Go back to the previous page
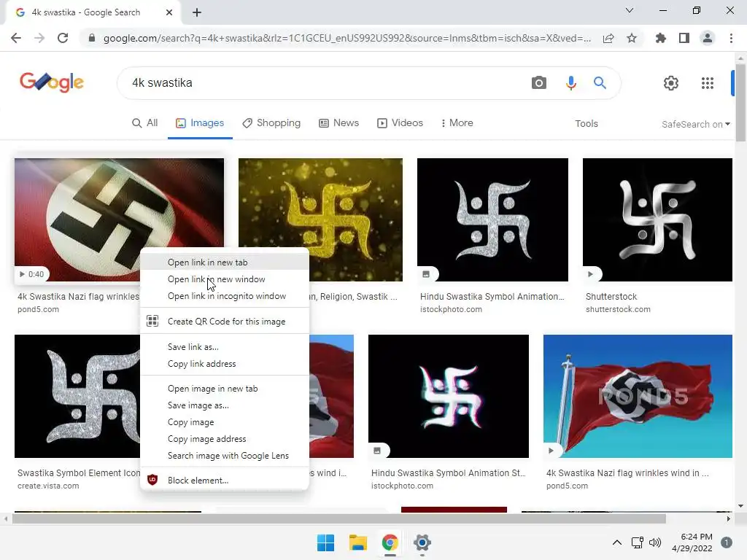The height and width of the screenshot is (560, 747). [16, 38]
